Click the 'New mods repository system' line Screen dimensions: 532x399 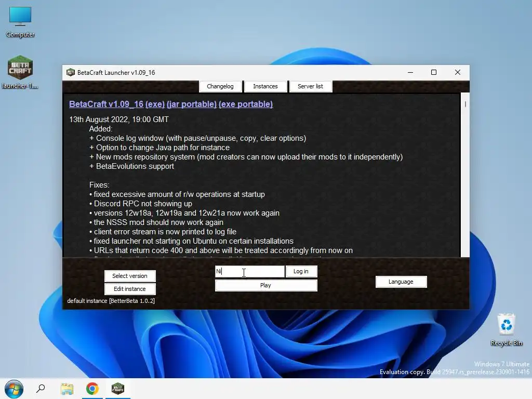coord(246,157)
